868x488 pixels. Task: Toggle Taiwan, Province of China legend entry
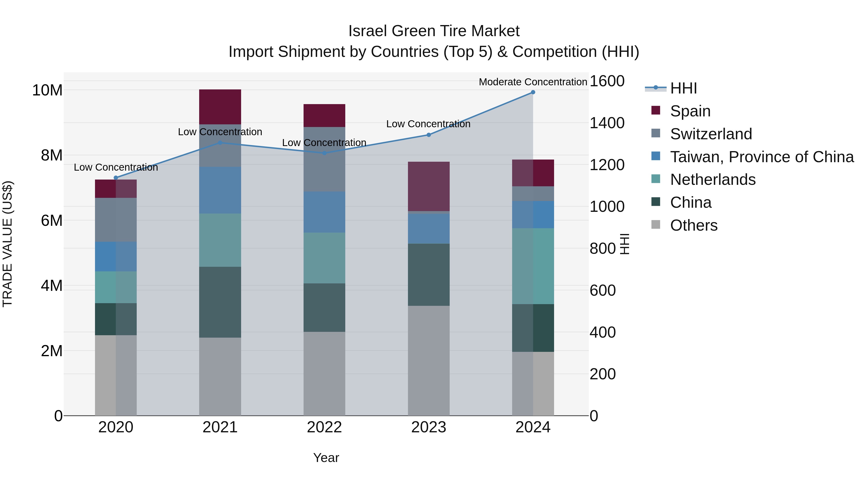[x=753, y=157]
